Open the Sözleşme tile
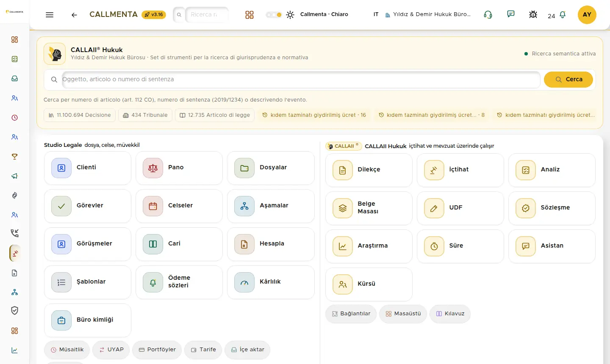610x364 pixels. click(x=552, y=208)
